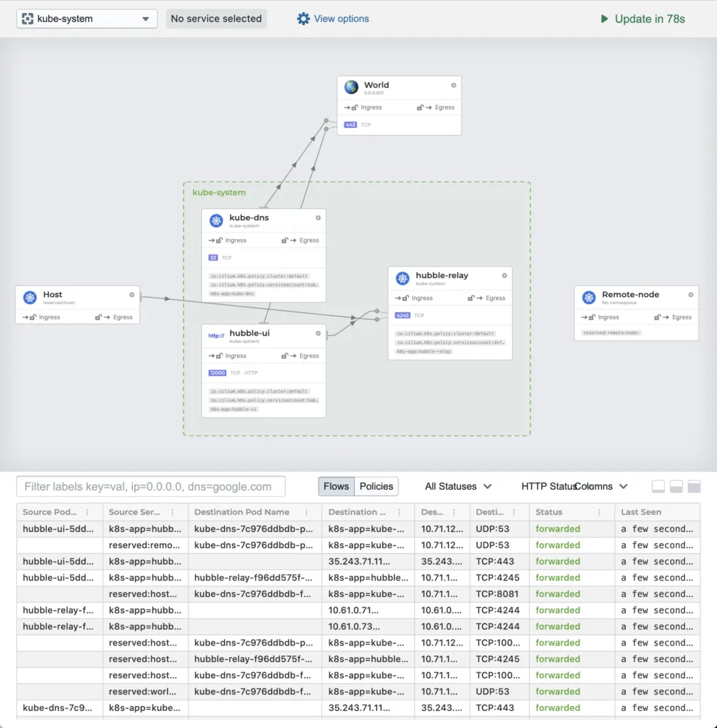Open the Remote-node card settings gear
Viewport: 717px width, 728px height.
[691, 295]
